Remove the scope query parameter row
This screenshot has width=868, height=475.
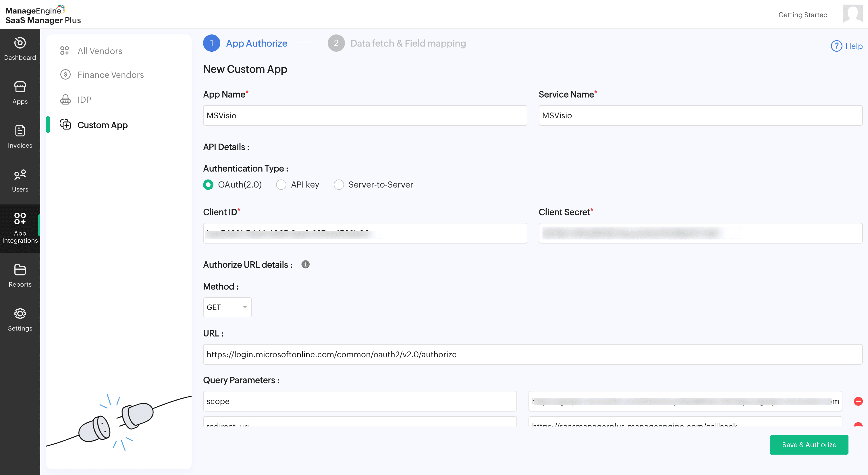tap(858, 401)
